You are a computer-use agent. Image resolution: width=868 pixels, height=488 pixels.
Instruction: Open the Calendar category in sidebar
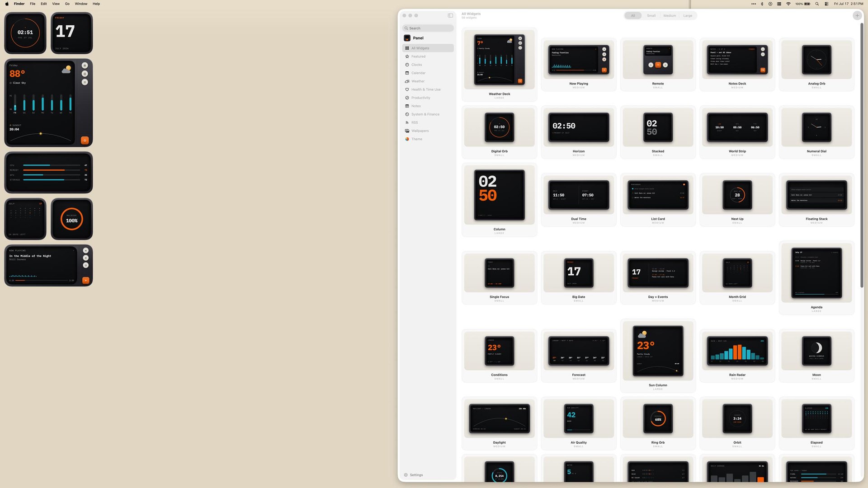[x=428, y=73]
